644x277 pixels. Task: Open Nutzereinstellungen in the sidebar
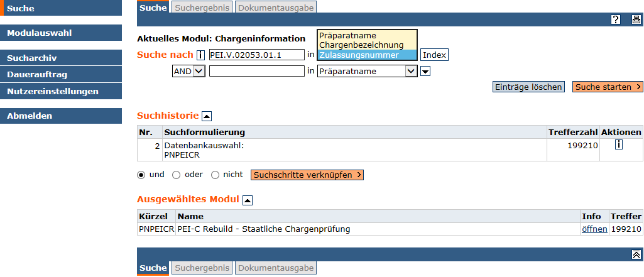pyautogui.click(x=61, y=91)
